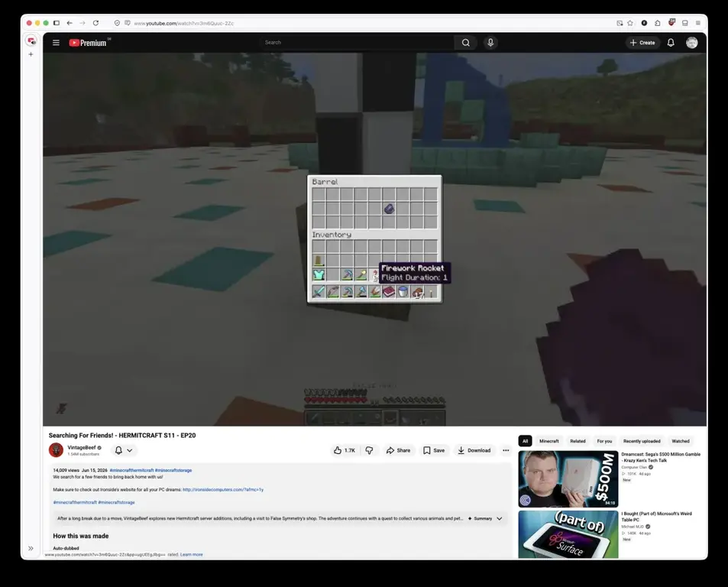Select the YouTube tab in vertical tab bar
Screen dimensions: 728x587
click(x=31, y=41)
